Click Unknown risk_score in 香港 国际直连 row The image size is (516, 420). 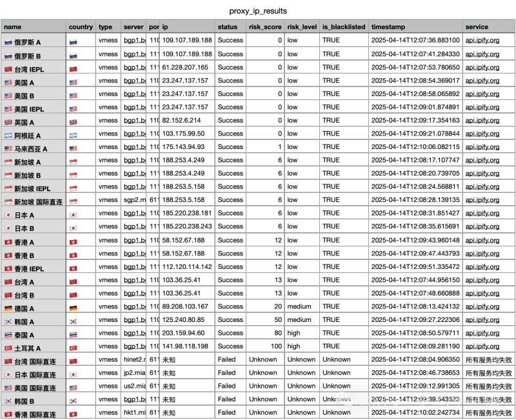[x=263, y=412]
